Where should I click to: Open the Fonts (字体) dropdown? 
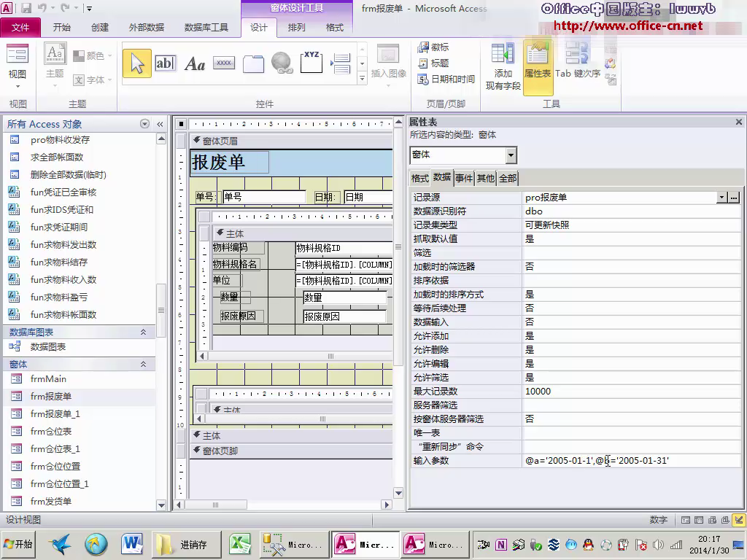pos(93,80)
